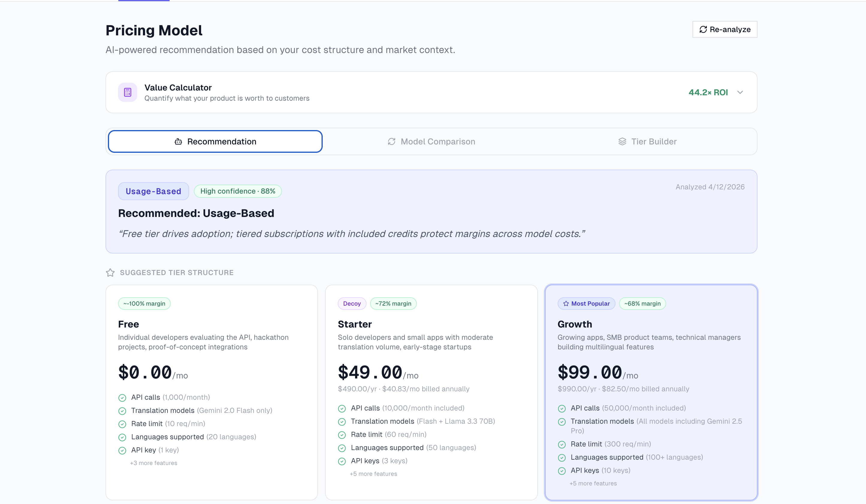Open the Value Calculator calculator icon
The height and width of the screenshot is (504, 866).
tap(127, 92)
